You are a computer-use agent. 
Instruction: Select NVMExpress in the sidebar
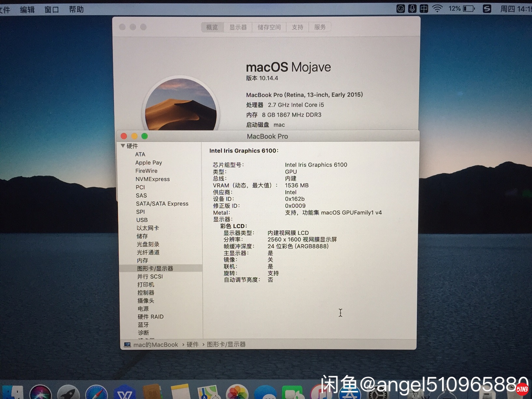coord(153,179)
